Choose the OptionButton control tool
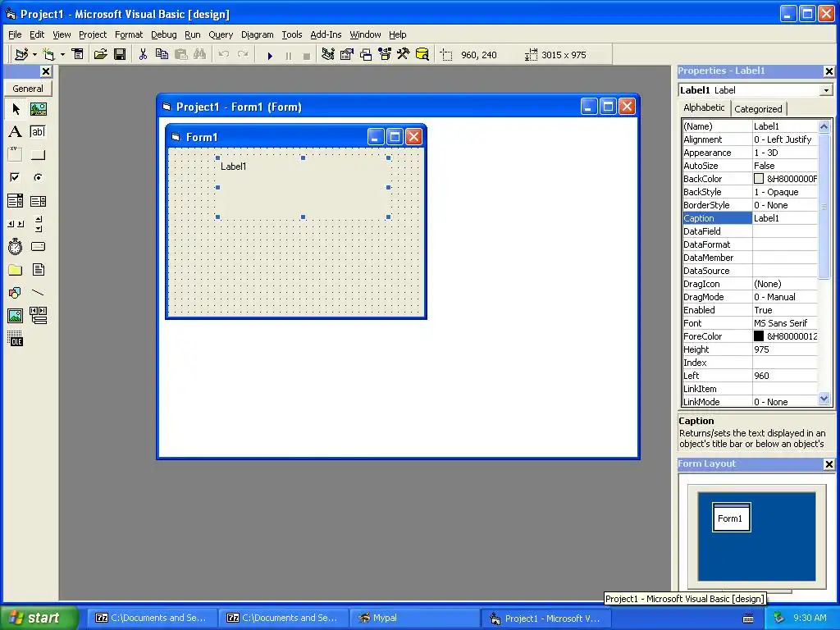 click(38, 177)
